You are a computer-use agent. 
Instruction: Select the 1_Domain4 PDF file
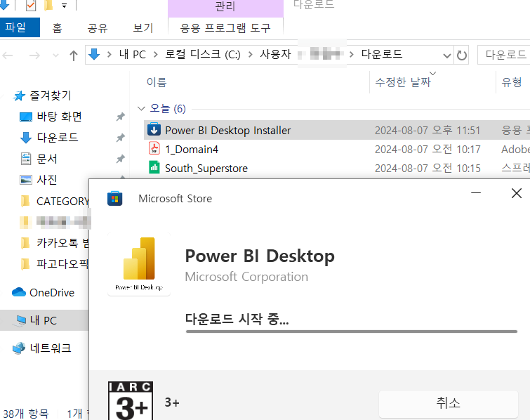192,149
